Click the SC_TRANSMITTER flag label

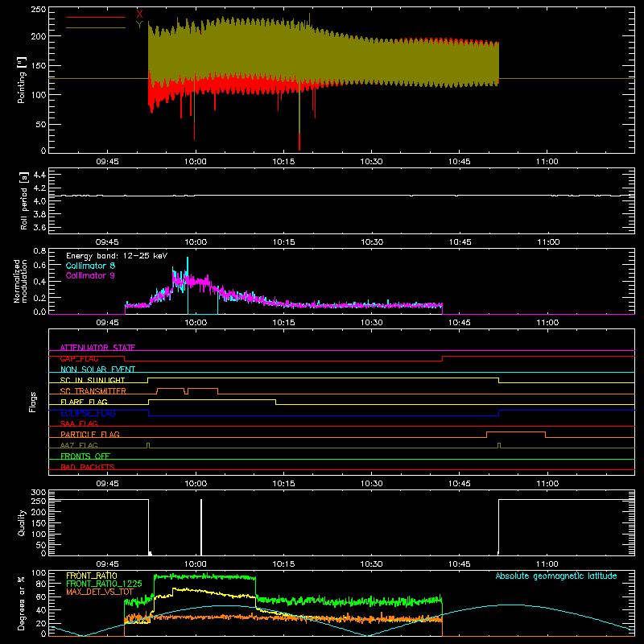(x=93, y=390)
